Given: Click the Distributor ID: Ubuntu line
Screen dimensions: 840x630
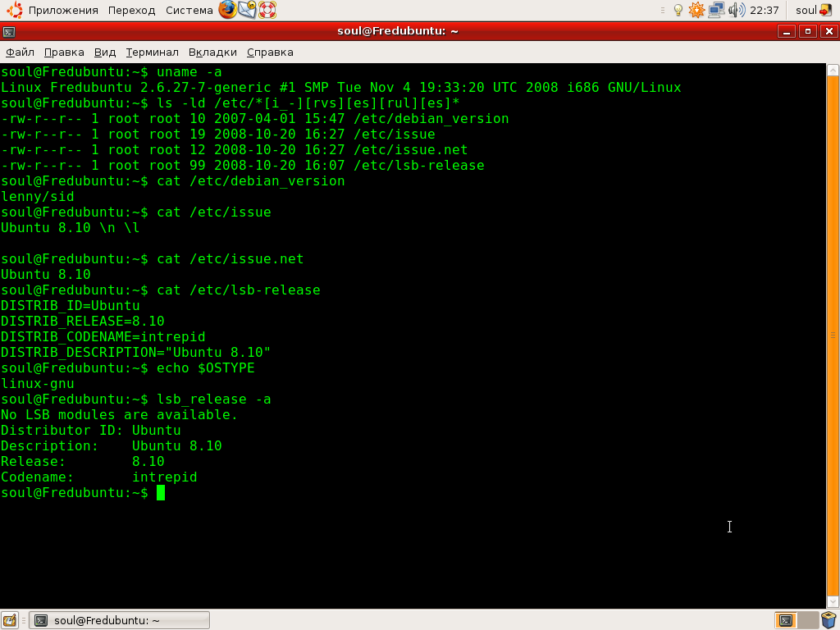Looking at the screenshot, I should point(90,430).
